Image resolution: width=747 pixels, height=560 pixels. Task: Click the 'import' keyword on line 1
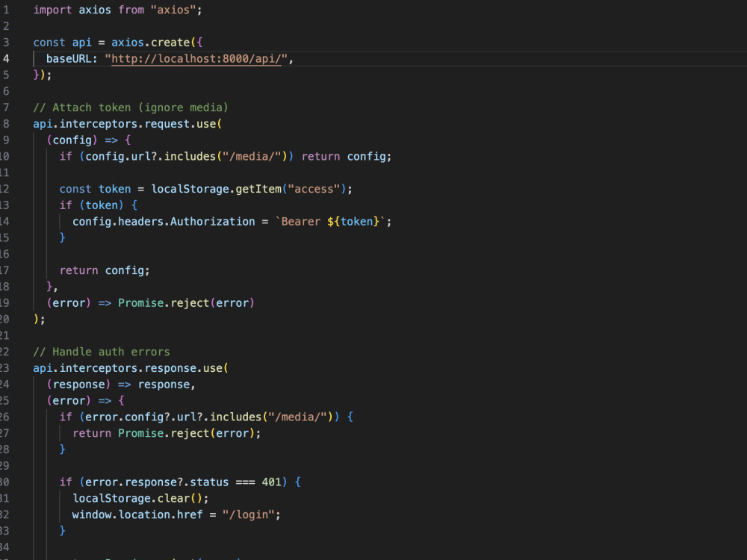coord(52,10)
